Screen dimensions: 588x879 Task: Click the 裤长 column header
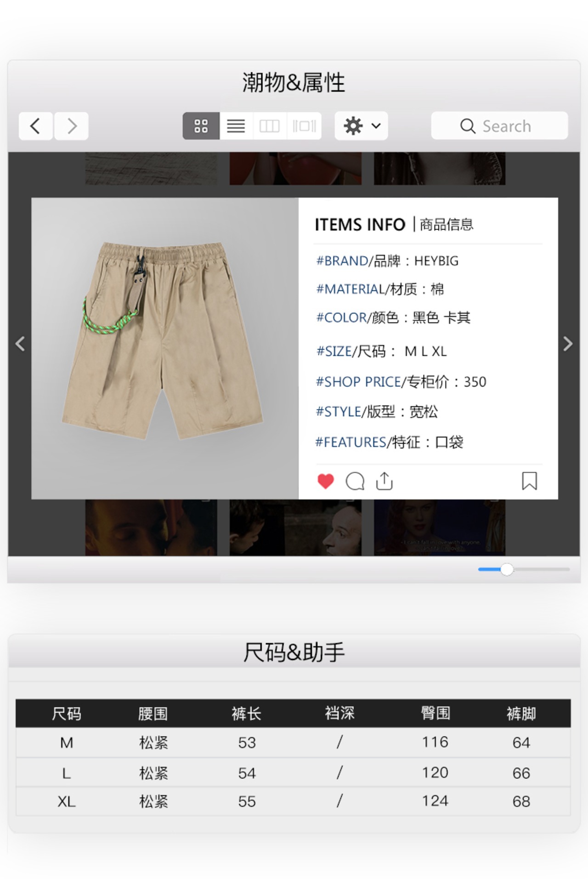pos(247,714)
